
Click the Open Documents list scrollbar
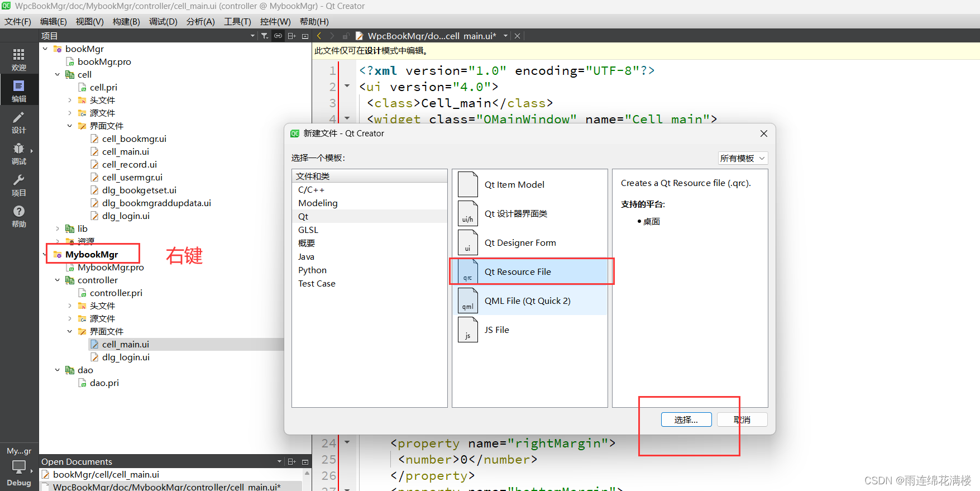tap(307, 479)
